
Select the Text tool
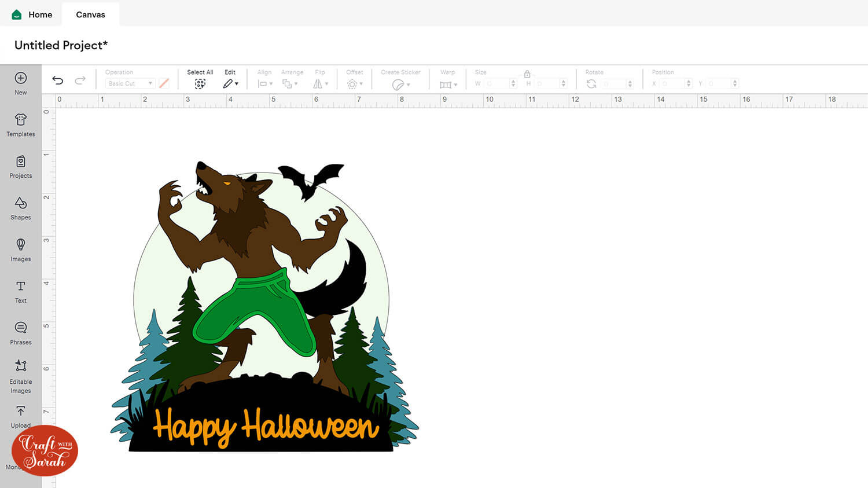click(x=20, y=292)
